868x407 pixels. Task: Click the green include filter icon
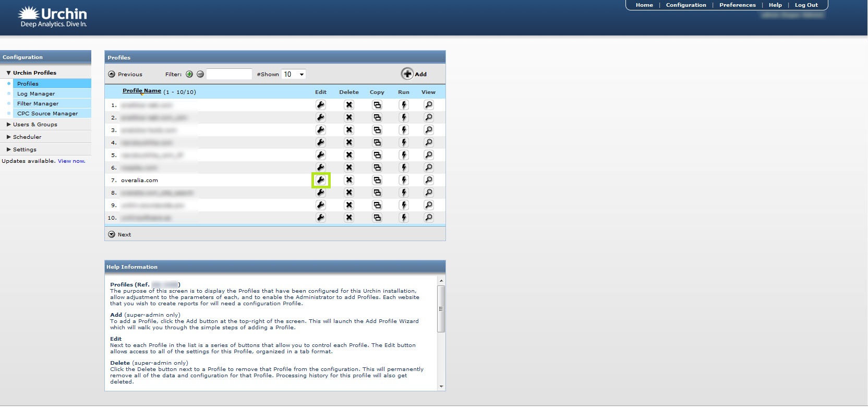[x=189, y=74]
